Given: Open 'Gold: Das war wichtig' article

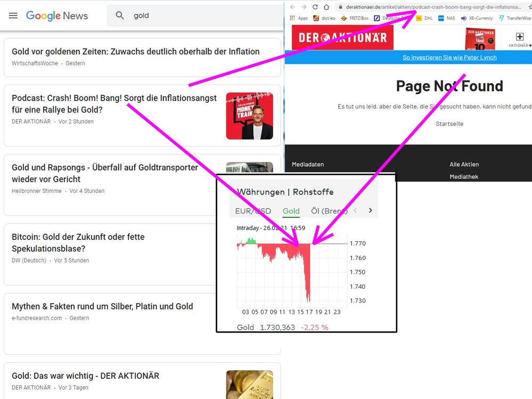Looking at the screenshot, I should point(85,376).
